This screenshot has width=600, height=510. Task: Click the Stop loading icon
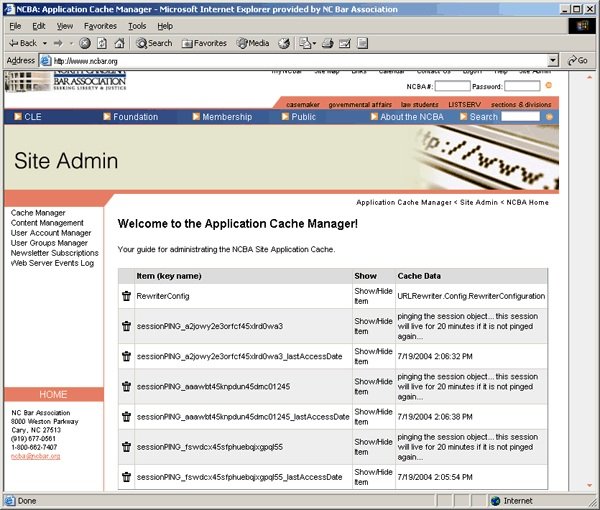point(85,43)
